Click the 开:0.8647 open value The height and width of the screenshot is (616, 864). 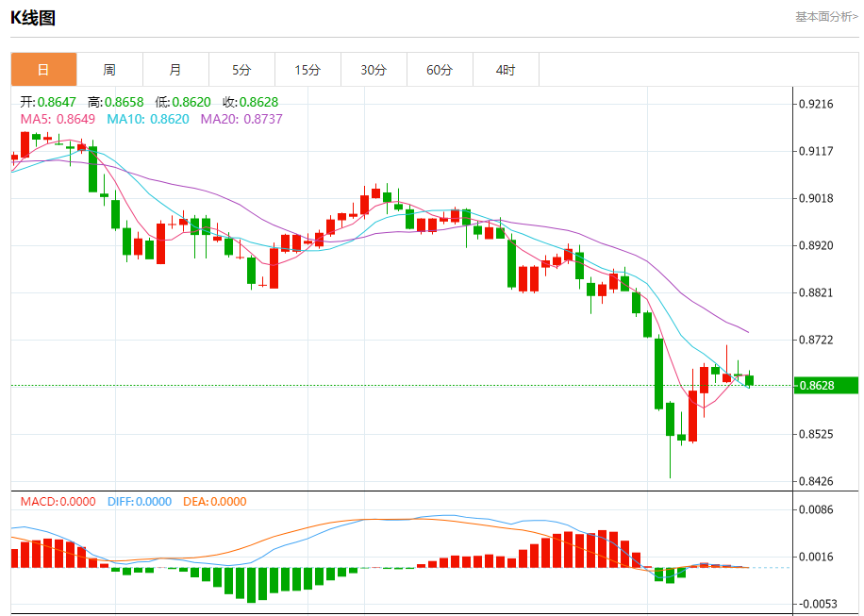[48, 102]
